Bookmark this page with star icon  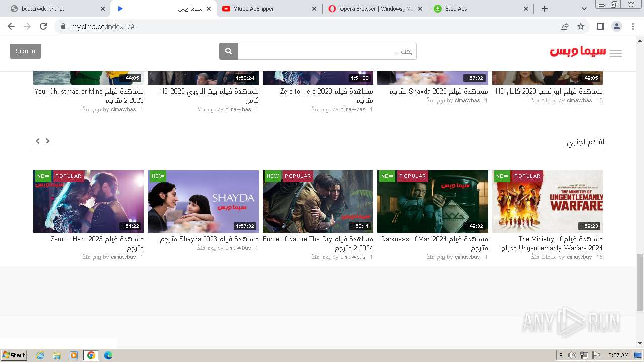581,26
